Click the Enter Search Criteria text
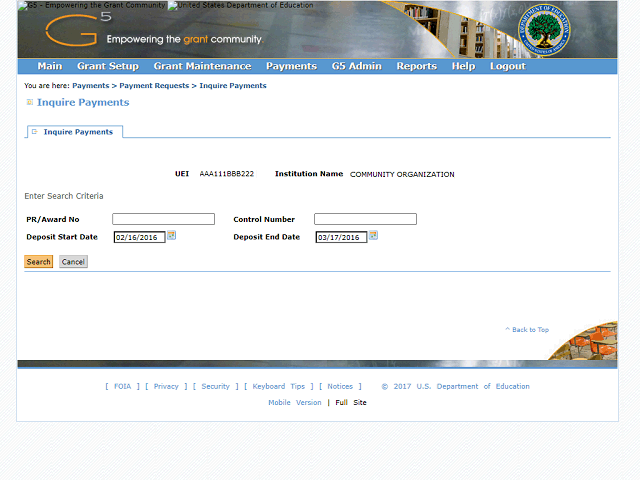640x480 pixels. coord(64,196)
